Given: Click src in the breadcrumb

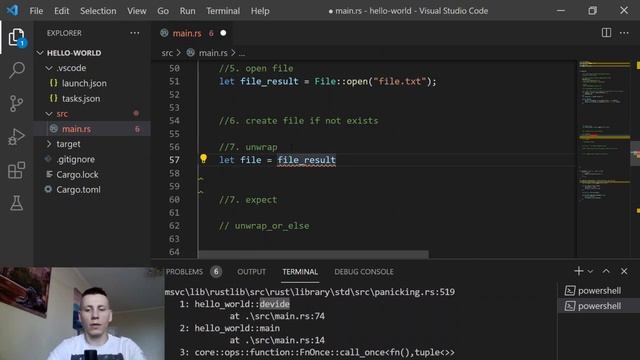Looking at the screenshot, I should pos(167,53).
